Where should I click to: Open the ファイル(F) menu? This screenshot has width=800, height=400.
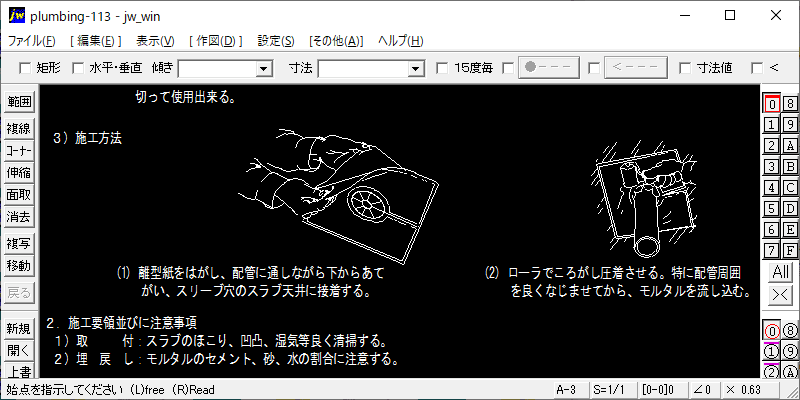[x=32, y=41]
